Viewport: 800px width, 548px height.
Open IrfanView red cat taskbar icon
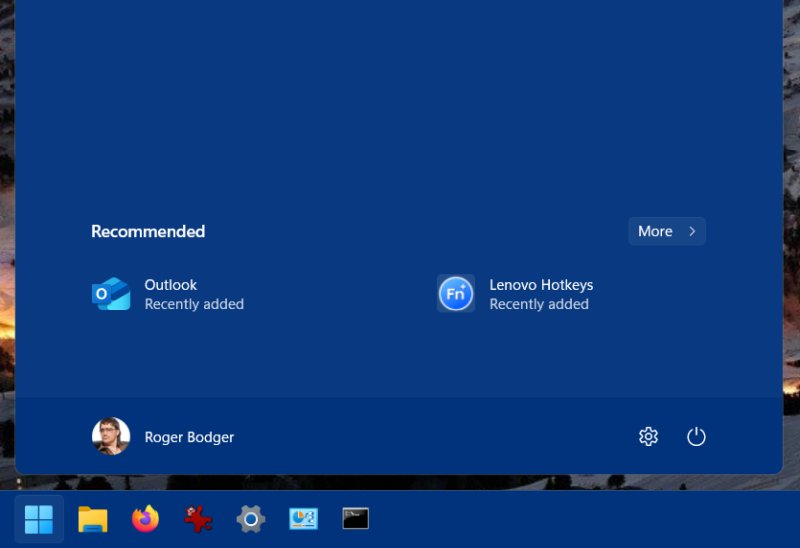(x=198, y=519)
